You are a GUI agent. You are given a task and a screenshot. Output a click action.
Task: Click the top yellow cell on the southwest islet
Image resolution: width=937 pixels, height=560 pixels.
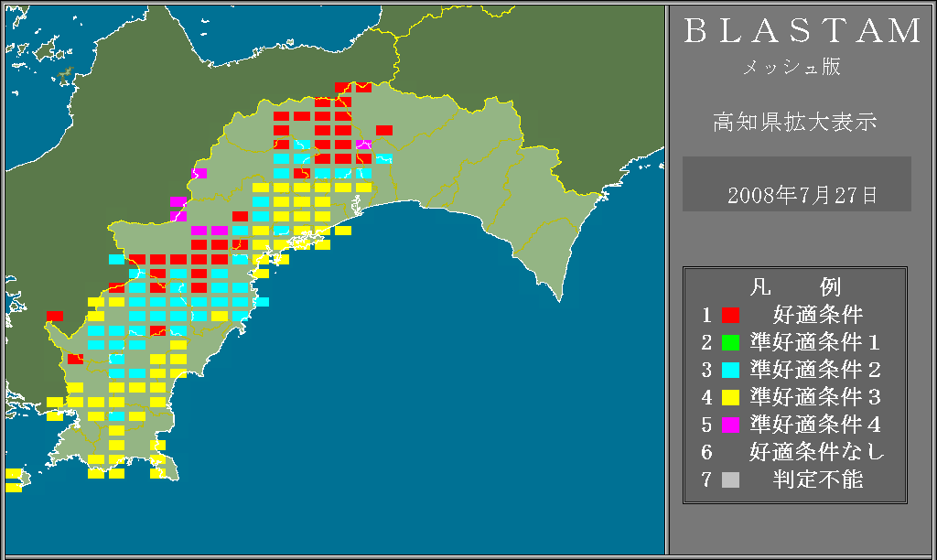point(14,473)
